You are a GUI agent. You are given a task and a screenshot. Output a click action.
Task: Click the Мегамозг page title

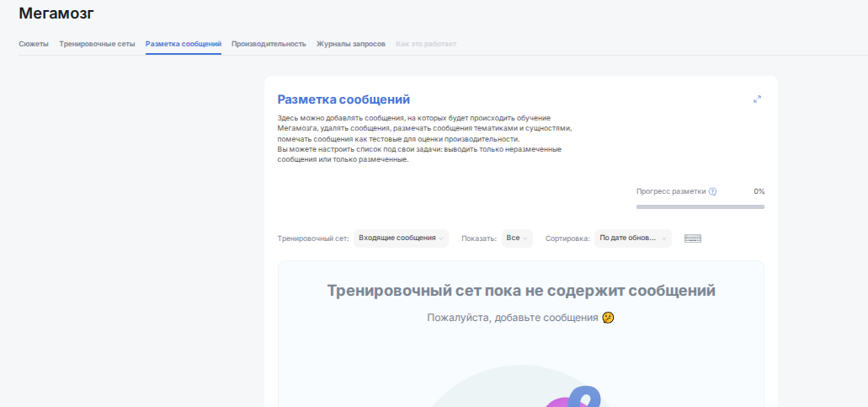click(56, 13)
